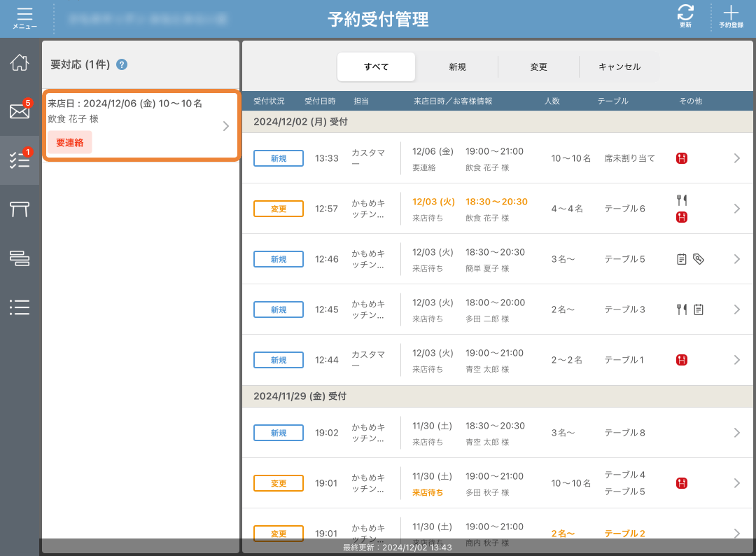This screenshot has height=556, width=756.
Task: Go to the home icon in sidebar
Action: pyautogui.click(x=20, y=63)
